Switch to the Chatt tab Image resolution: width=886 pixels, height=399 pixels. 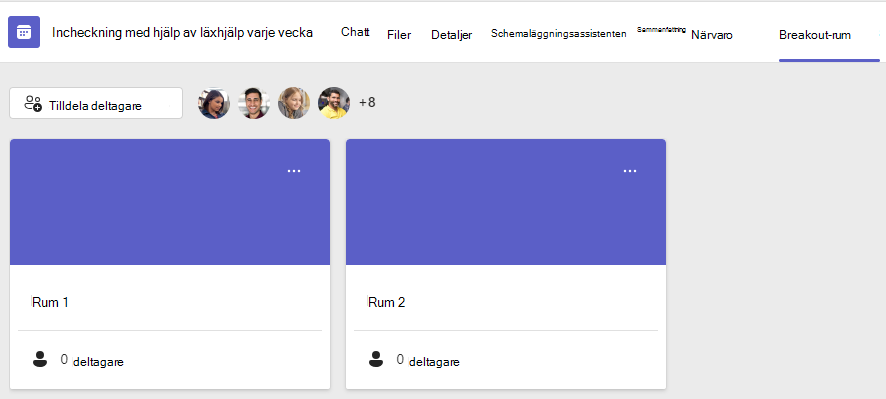pyautogui.click(x=355, y=33)
